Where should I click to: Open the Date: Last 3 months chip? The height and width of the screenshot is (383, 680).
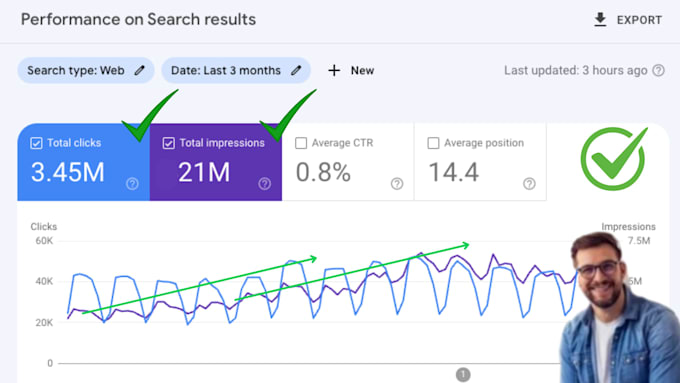[236, 70]
